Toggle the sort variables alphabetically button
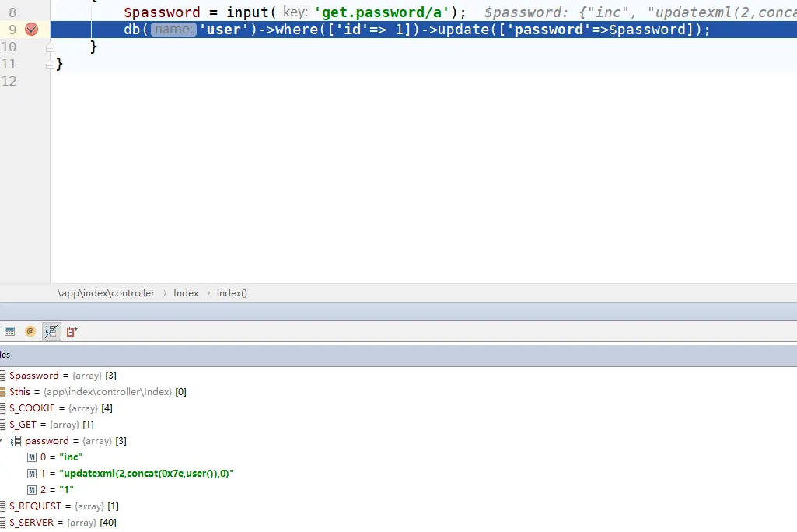 click(x=51, y=331)
